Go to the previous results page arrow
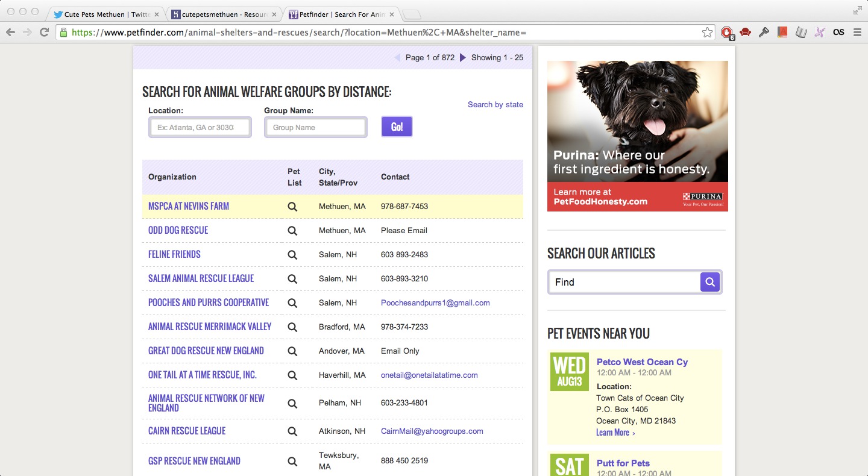The height and width of the screenshot is (476, 868). [x=397, y=58]
